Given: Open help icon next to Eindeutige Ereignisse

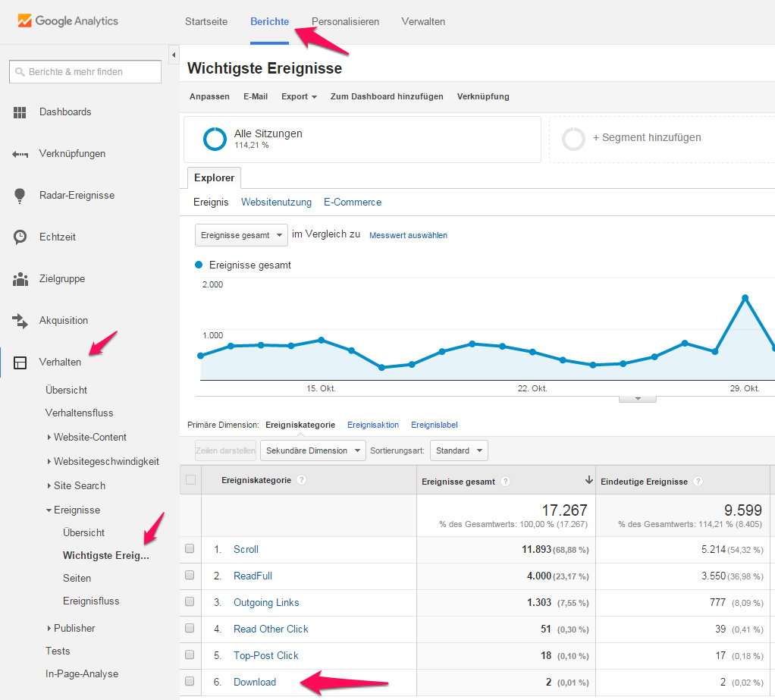Looking at the screenshot, I should click(x=698, y=481).
